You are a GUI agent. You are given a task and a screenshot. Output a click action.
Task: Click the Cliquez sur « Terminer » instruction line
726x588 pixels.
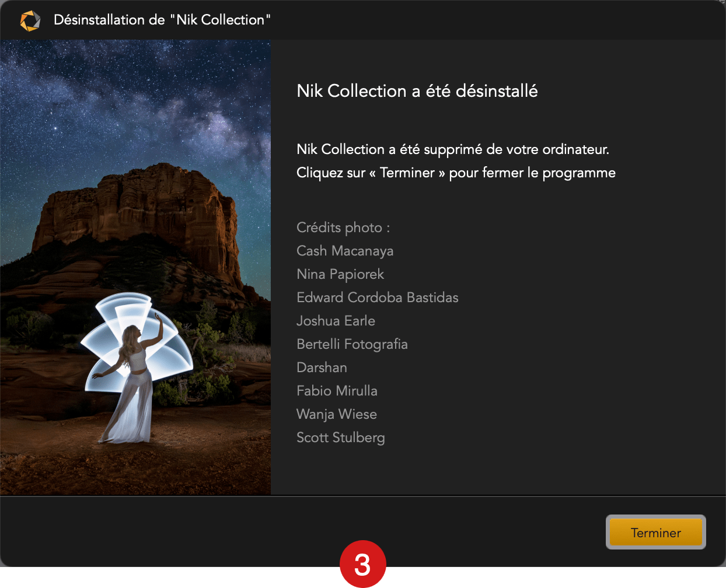(x=456, y=173)
